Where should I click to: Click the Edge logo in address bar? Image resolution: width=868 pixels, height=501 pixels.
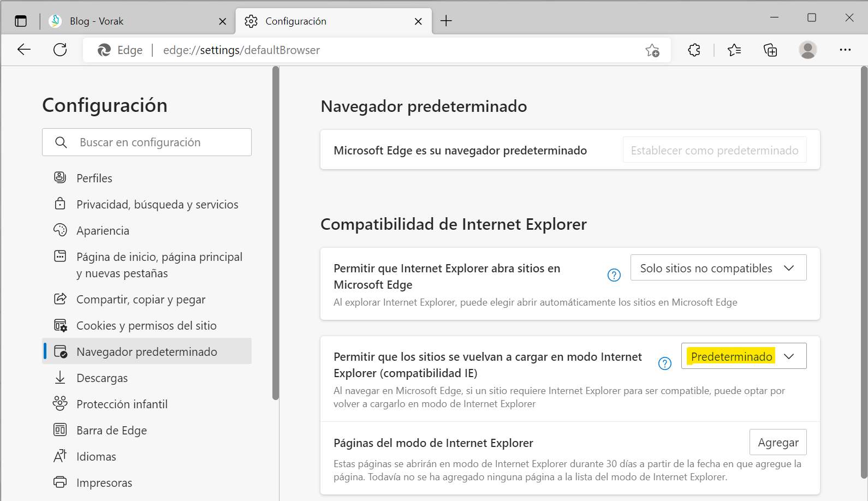coord(104,50)
